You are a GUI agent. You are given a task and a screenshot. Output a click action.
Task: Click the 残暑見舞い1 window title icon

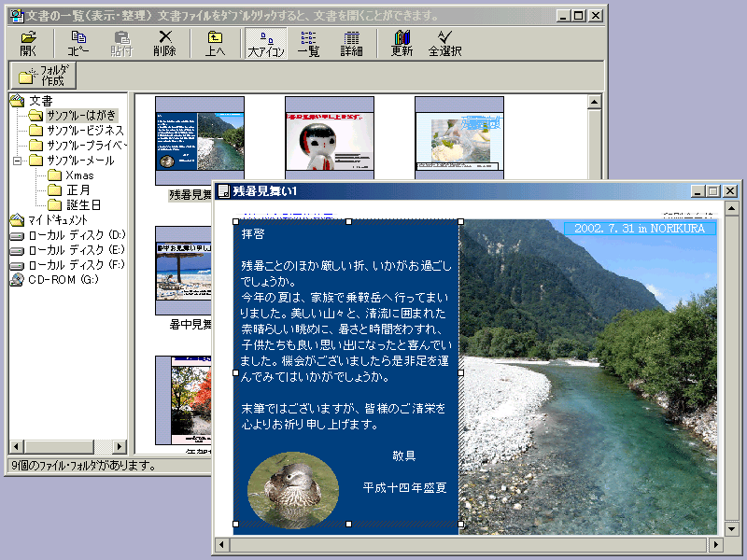pyautogui.click(x=223, y=191)
